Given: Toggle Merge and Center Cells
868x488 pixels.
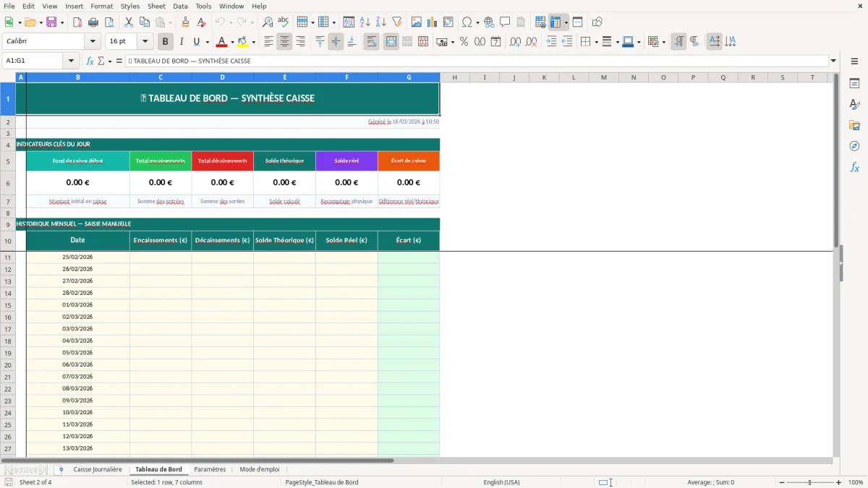Looking at the screenshot, I should [x=391, y=42].
